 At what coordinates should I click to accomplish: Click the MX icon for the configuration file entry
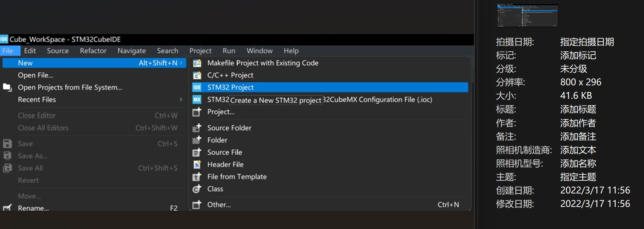click(x=197, y=100)
